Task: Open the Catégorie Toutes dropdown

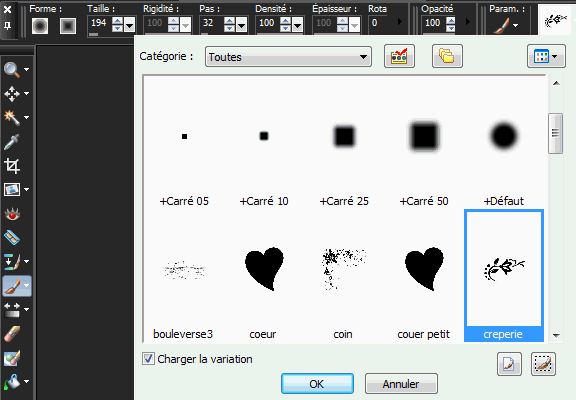Action: [288, 57]
